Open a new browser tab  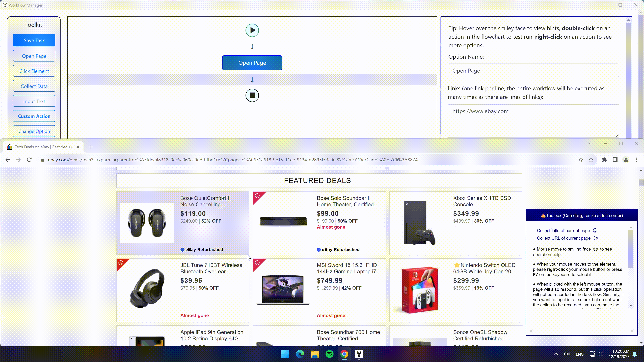click(91, 147)
